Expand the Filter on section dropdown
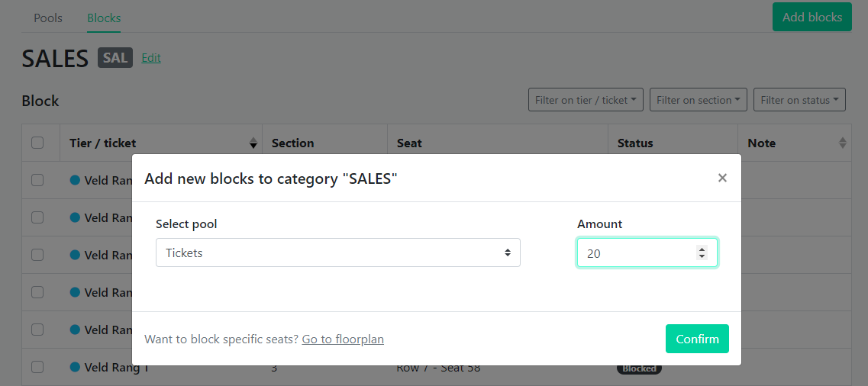This screenshot has height=386, width=868. 699,100
